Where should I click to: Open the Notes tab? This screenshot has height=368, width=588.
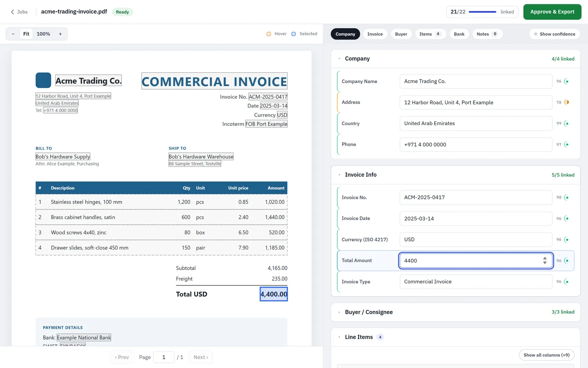[x=487, y=34]
